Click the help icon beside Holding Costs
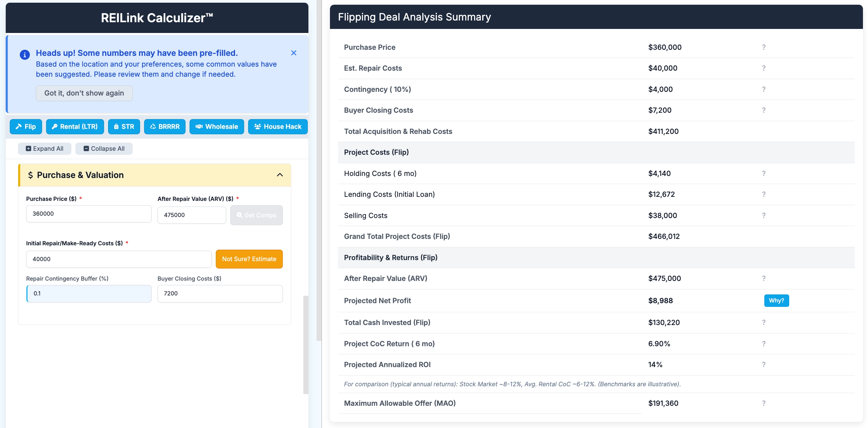 coord(764,173)
